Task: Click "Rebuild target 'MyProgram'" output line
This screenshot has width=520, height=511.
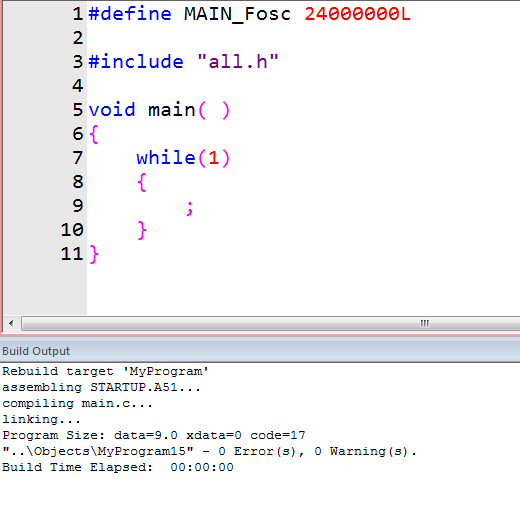Action: [105, 371]
